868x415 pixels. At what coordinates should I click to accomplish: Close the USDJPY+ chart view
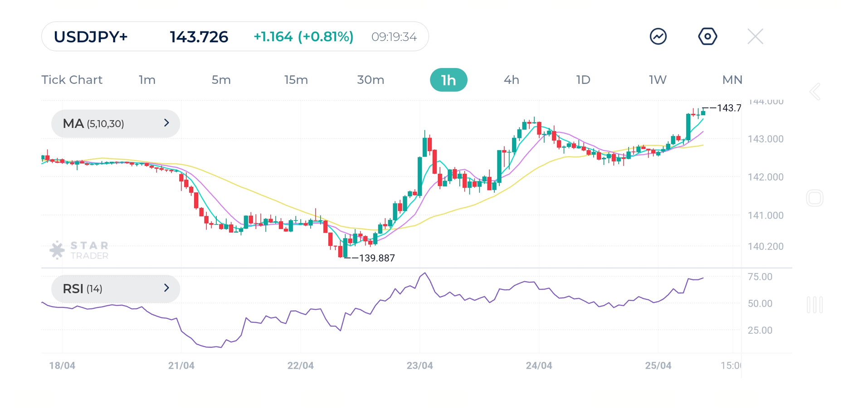755,36
